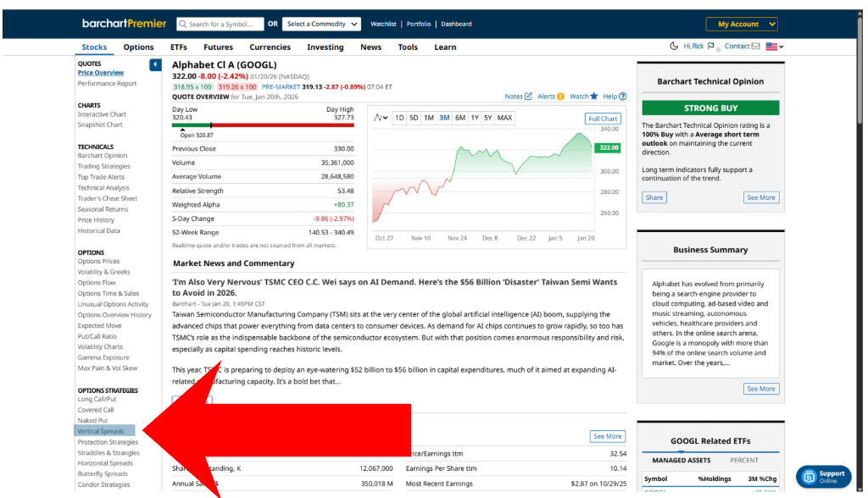This screenshot has height=498, width=868.
Task: Open the Portfolio link in header
Action: click(x=419, y=24)
